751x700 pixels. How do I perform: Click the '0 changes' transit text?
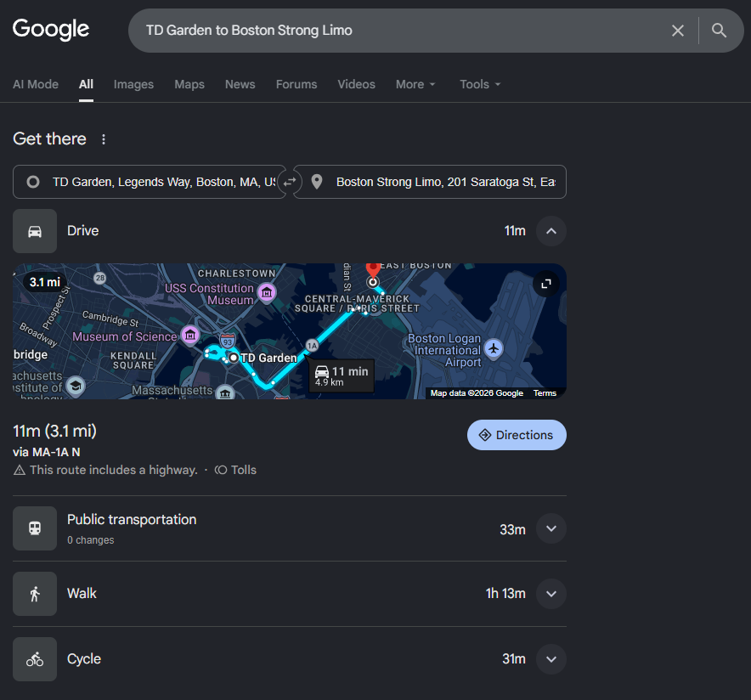[x=91, y=540]
